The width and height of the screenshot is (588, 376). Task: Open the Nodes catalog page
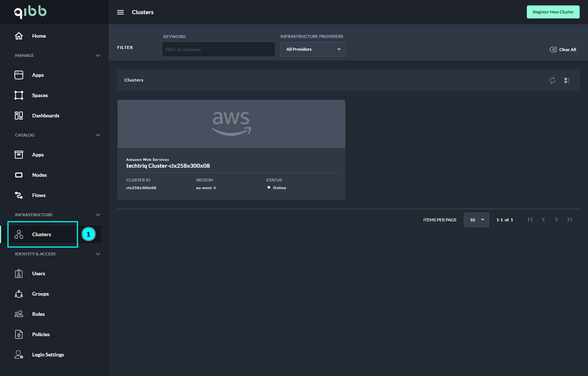tap(39, 175)
